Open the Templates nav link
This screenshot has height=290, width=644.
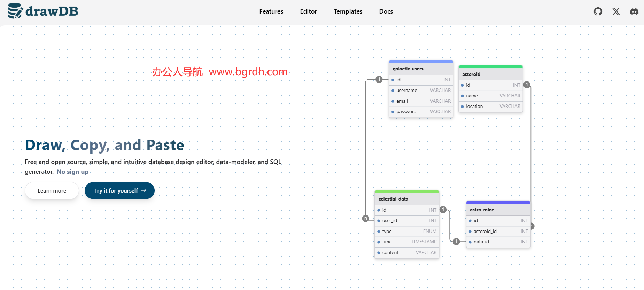click(348, 11)
